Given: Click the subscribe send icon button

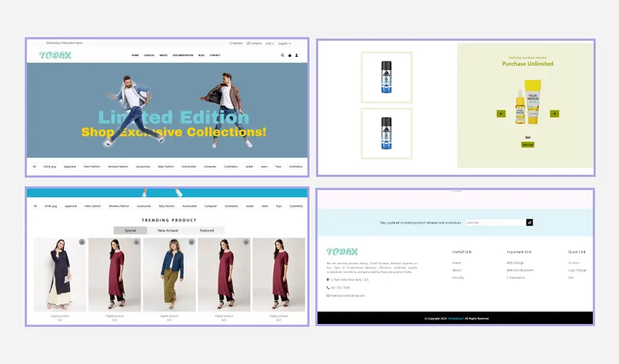Looking at the screenshot, I should [529, 223].
